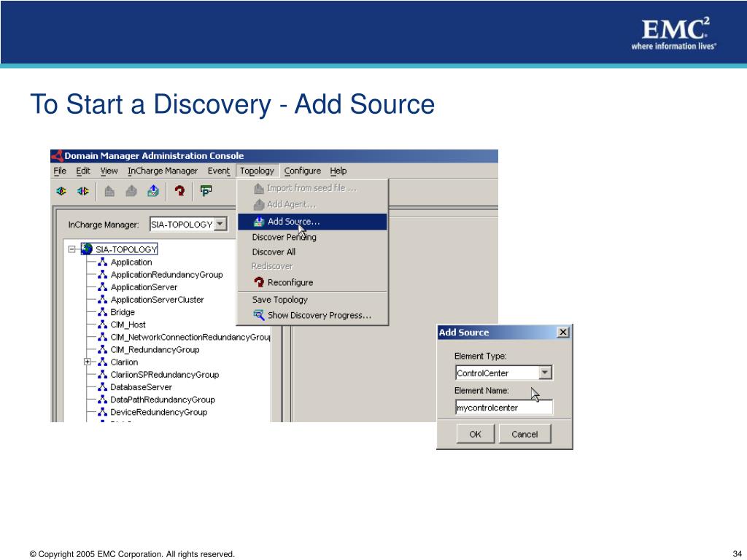This screenshot has height=560, width=747.
Task: Select ApplicationRedundancyGroup in tree
Action: coord(167,275)
